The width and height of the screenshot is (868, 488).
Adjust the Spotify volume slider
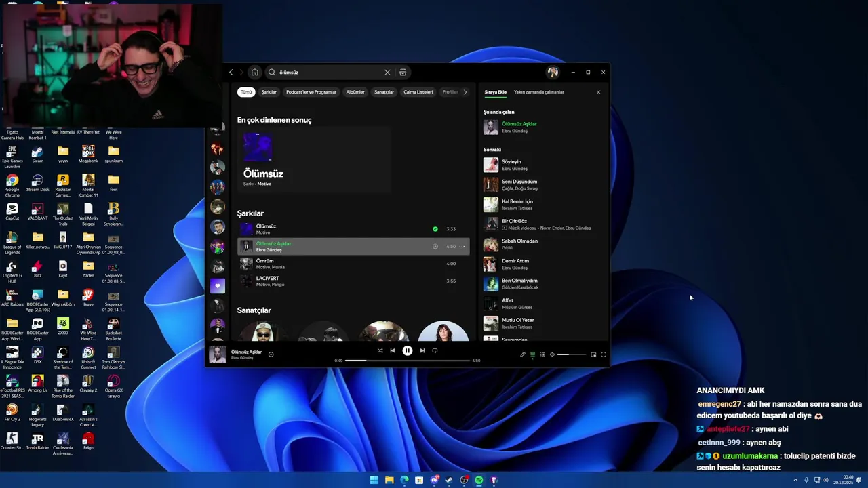[x=572, y=354]
